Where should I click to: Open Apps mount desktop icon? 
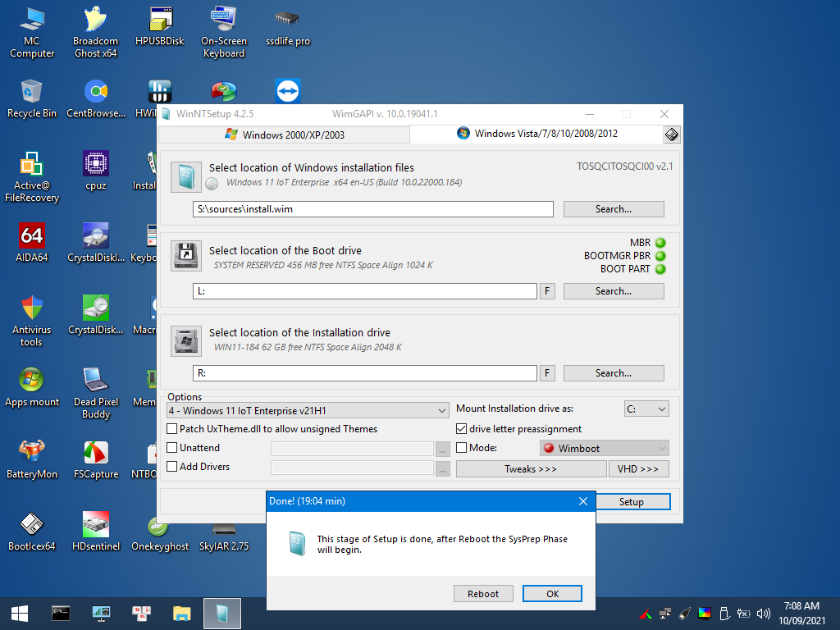32,387
